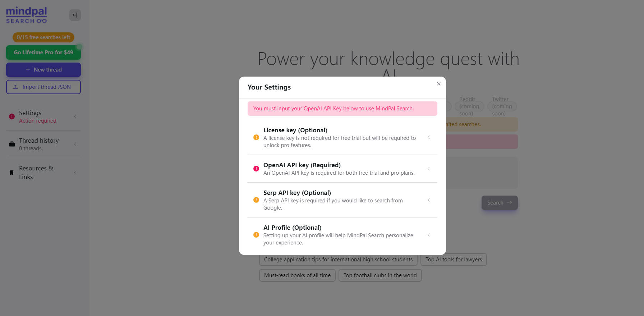Viewport: 644px width, 316px height.
Task: Click Twitter (coming soon) source chip
Action: pos(502,106)
